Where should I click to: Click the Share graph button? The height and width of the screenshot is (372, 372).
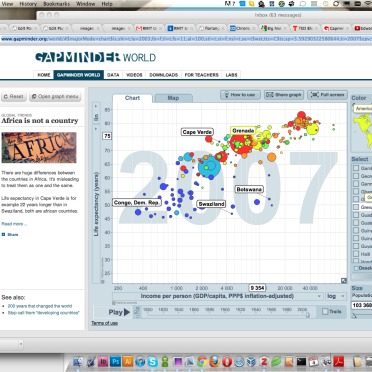pyautogui.click(x=284, y=95)
